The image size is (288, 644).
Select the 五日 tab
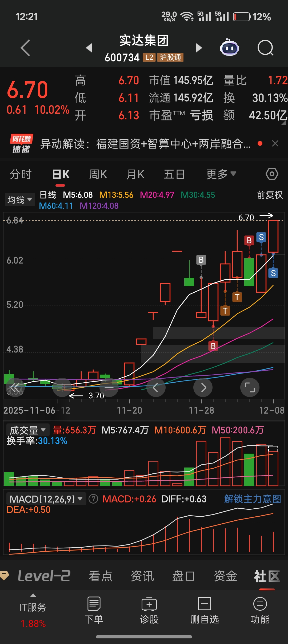174,174
